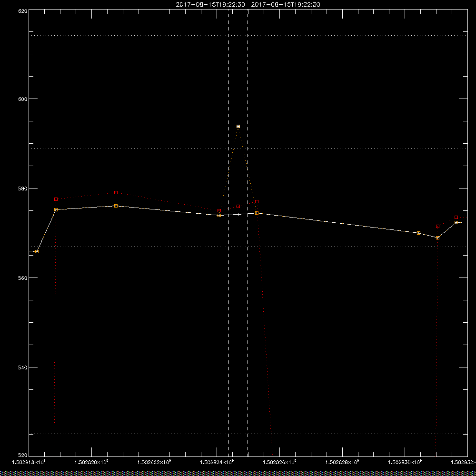476x476 pixels.
Task: Click the red square just left of the left dashed line
Action: coord(219,211)
